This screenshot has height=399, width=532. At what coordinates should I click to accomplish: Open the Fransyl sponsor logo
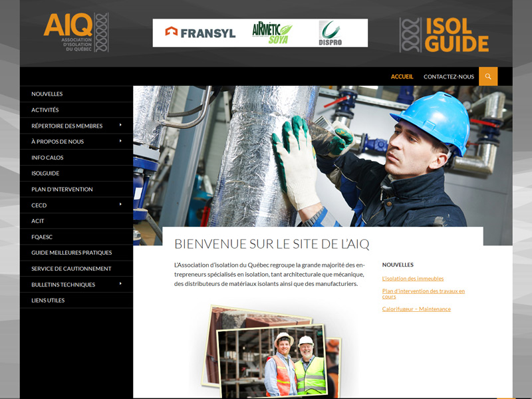[200, 33]
